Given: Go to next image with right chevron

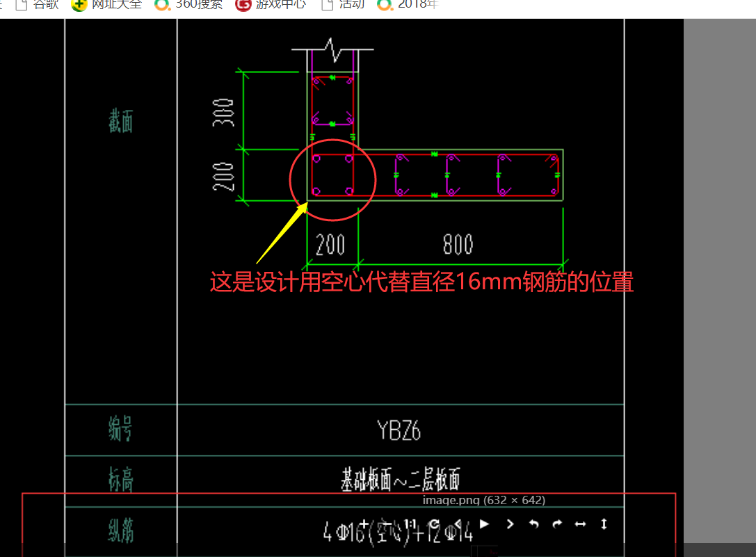Looking at the screenshot, I should click(510, 524).
